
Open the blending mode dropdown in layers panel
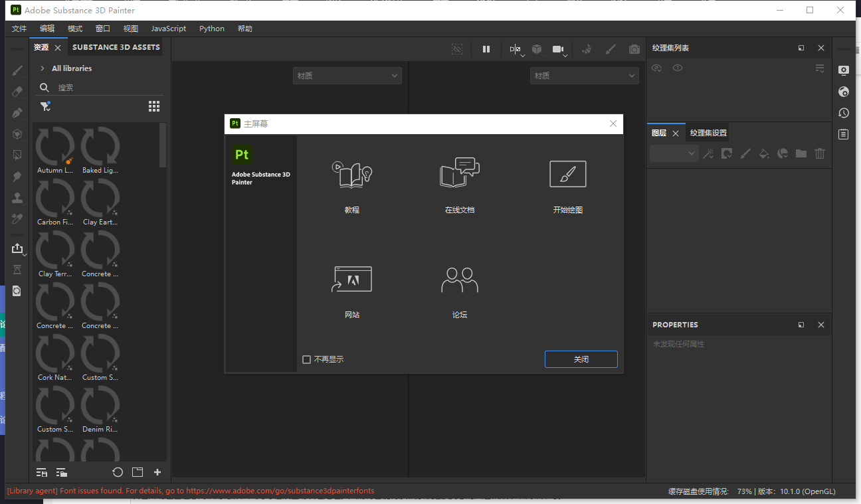[x=674, y=153]
